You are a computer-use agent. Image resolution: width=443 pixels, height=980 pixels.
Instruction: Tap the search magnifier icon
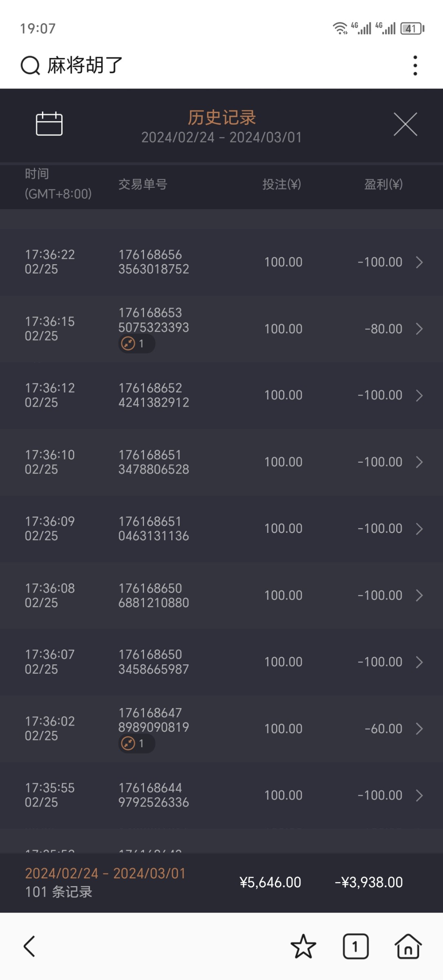coord(30,66)
